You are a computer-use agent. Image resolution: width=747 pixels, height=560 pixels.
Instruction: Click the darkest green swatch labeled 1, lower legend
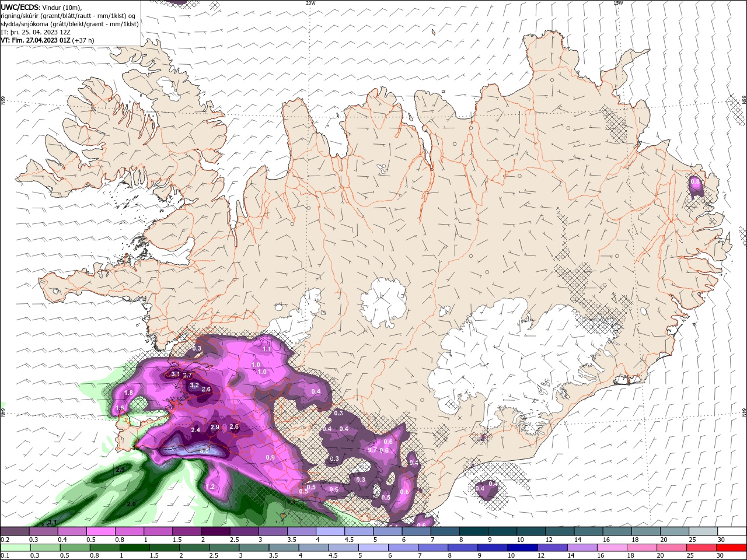134,548
